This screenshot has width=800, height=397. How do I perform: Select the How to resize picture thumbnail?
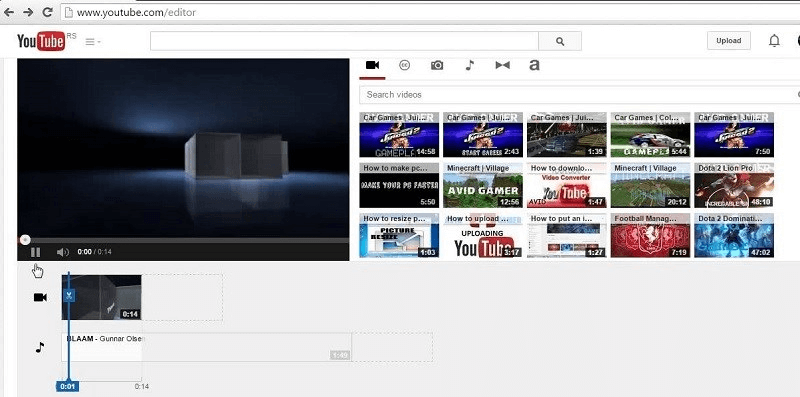[399, 235]
